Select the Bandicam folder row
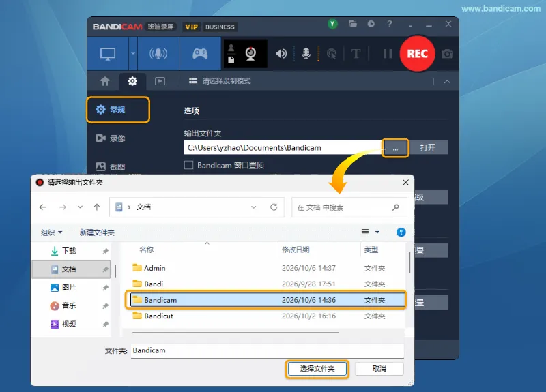Image resolution: width=546 pixels, height=392 pixels. pyautogui.click(x=268, y=300)
